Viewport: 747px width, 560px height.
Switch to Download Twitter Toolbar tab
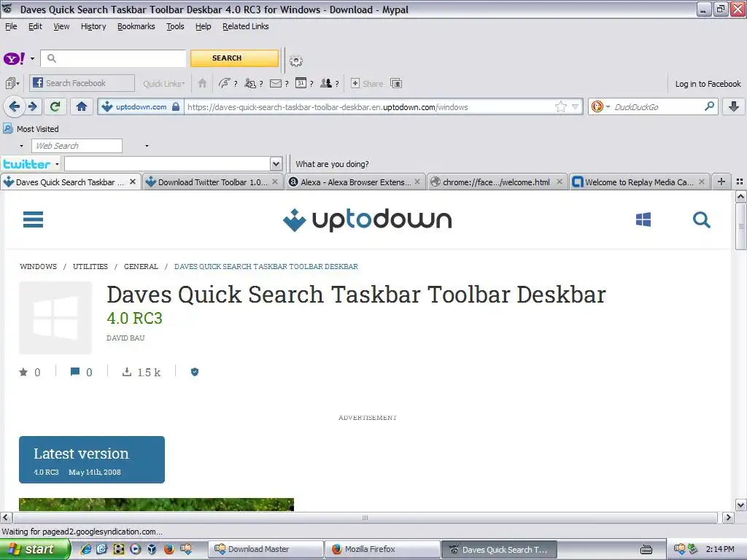212,182
